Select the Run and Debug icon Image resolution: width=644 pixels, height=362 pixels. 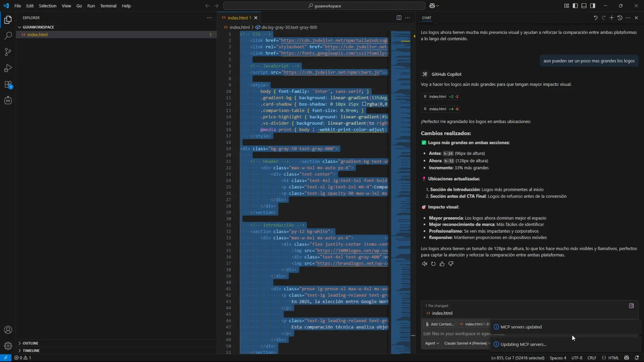8,68
